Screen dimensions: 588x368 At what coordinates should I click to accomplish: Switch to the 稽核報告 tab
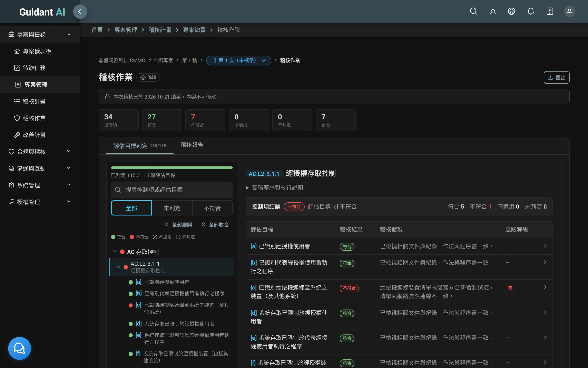[192, 145]
